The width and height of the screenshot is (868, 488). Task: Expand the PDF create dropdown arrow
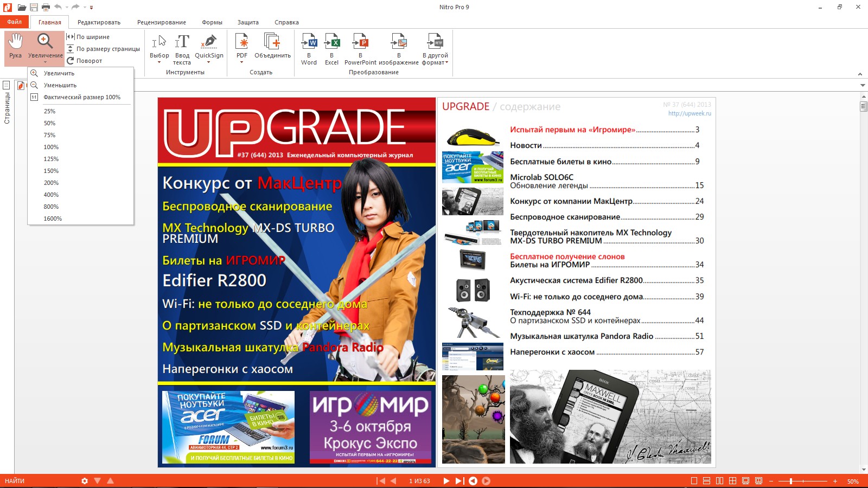click(x=242, y=62)
